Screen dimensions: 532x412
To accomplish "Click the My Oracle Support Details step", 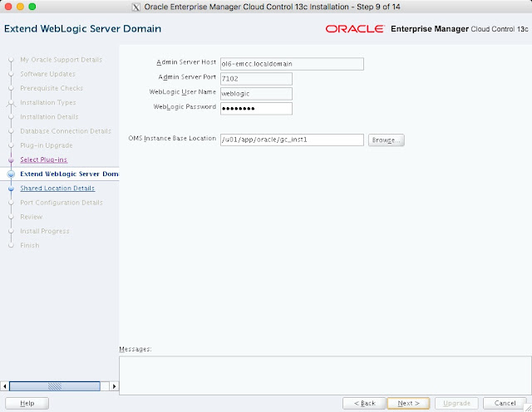I will pyautogui.click(x=61, y=60).
